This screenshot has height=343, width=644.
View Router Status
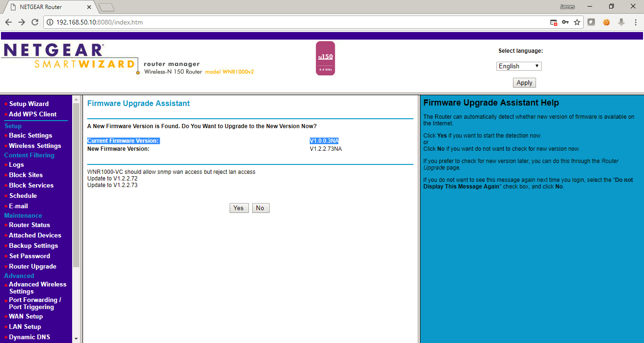29,225
